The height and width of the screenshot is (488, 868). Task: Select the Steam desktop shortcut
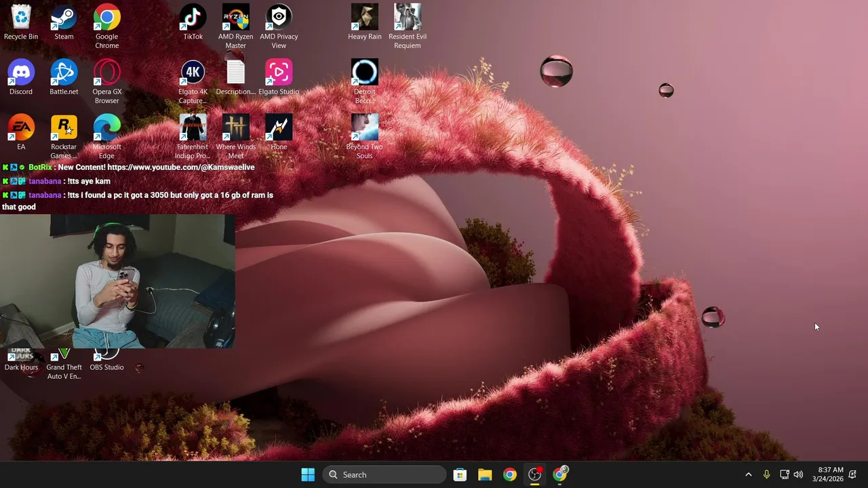pos(64,22)
